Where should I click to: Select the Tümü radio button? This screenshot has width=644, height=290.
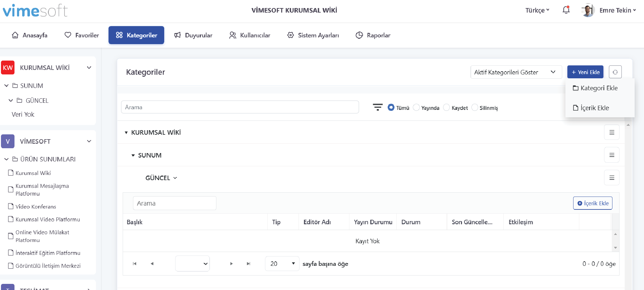(x=391, y=107)
